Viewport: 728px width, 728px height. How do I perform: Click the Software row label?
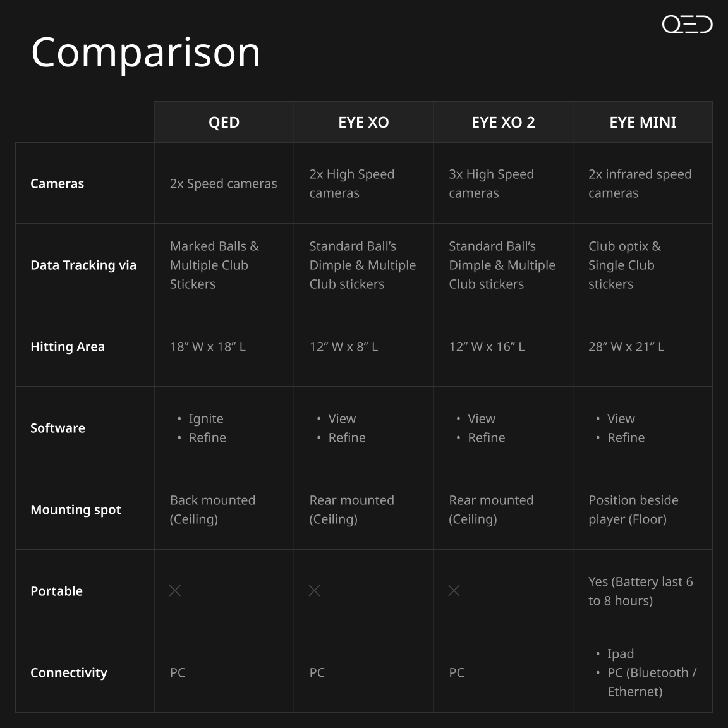(x=58, y=428)
